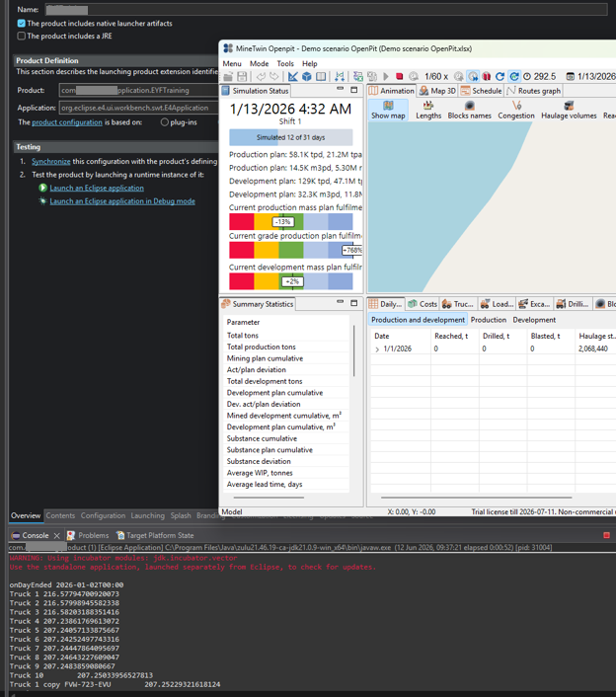Click the save disk icon in MineTwin toolbar

242,76
